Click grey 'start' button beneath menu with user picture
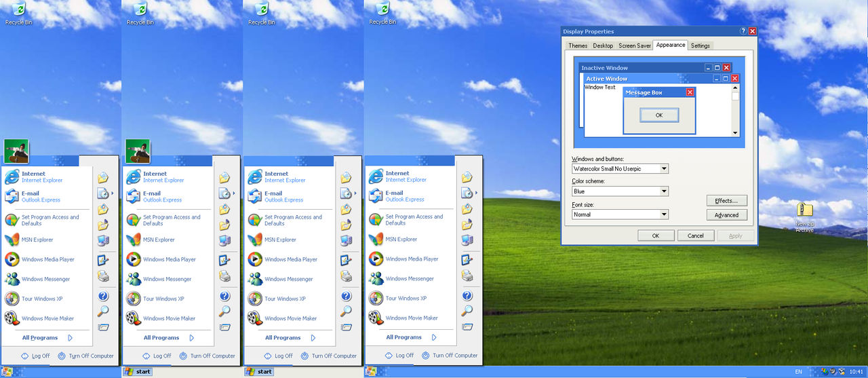868x378 pixels. (137, 372)
